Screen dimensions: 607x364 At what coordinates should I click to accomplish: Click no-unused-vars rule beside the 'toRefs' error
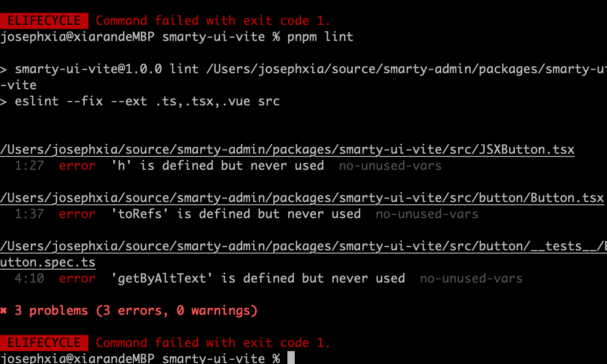(427, 214)
